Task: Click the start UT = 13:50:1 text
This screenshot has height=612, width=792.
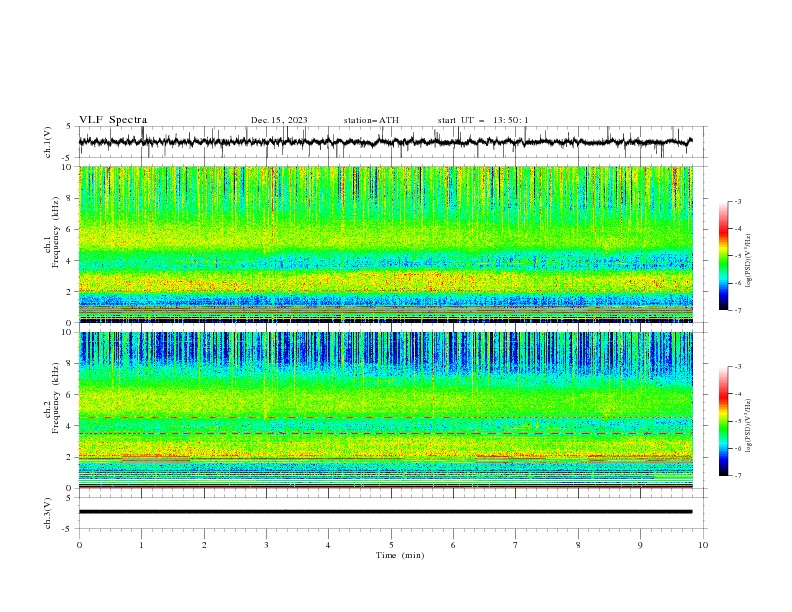Action: 483,120
